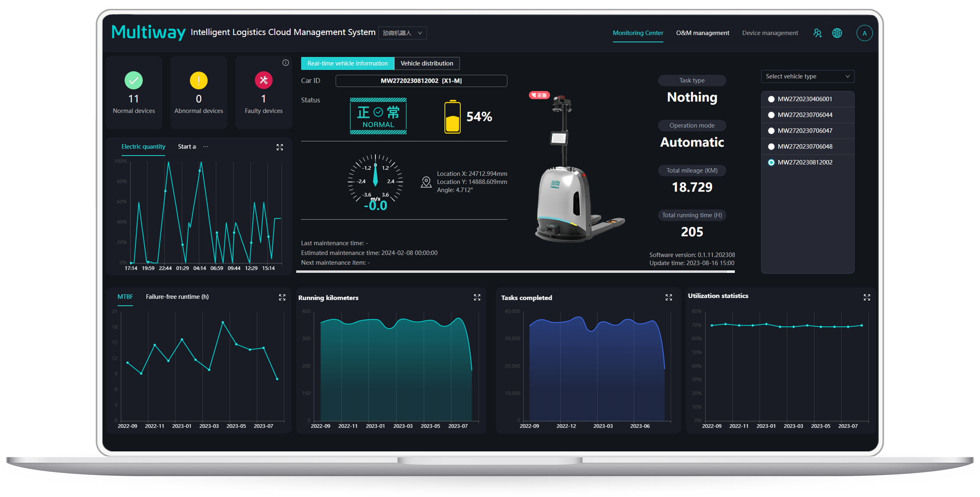980x497 pixels.
Task: Click the Total running time (H) label
Action: point(692,215)
